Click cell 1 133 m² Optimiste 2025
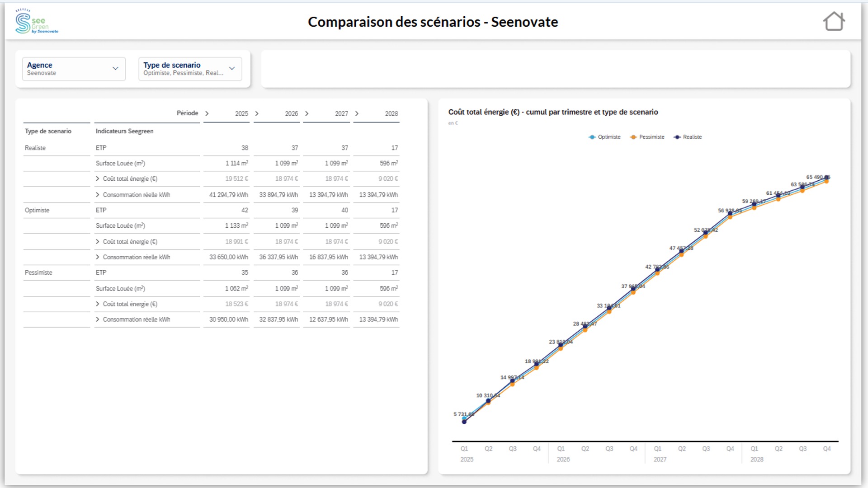Image resolution: width=868 pixels, height=488 pixels. (236, 225)
